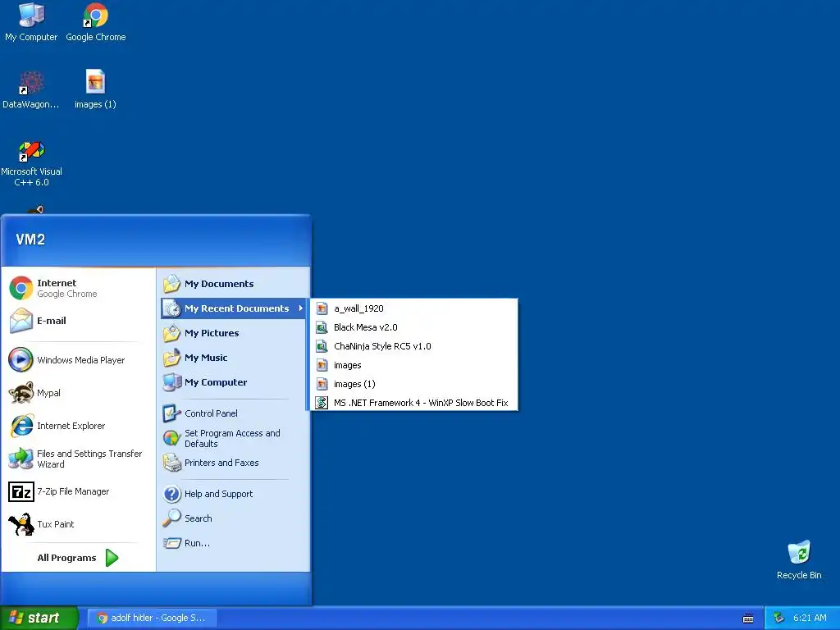Launch Tux Paint from Start menu
Viewport: 840px width, 630px height.
(78, 524)
